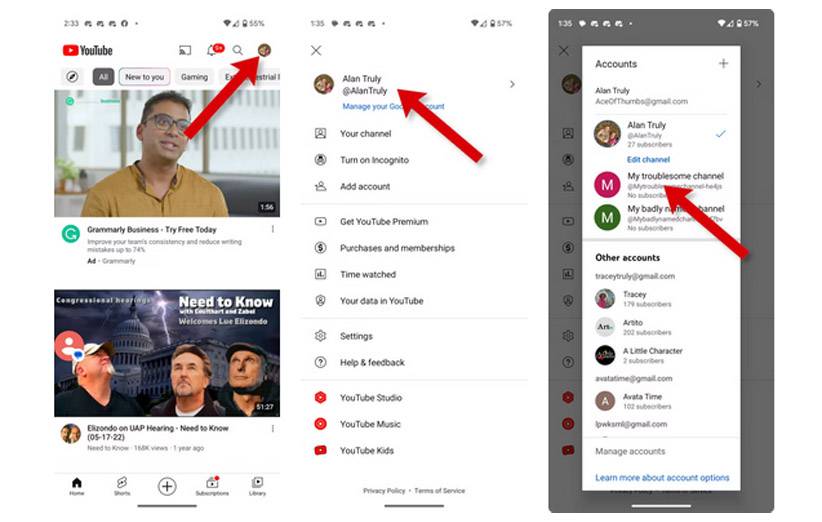
Task: Open options for Grammarly Business ad
Action: tap(273, 229)
